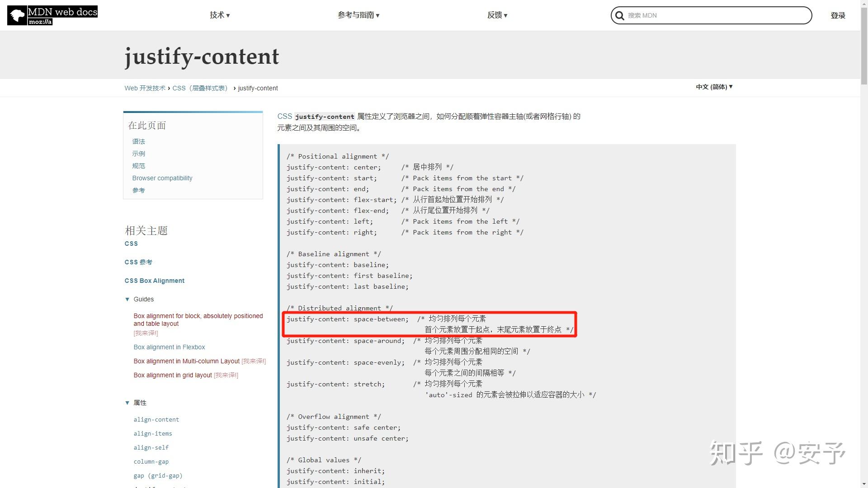This screenshot has width=868, height=488.
Task: Open Box alignment in Flexbox guide
Action: coord(169,347)
